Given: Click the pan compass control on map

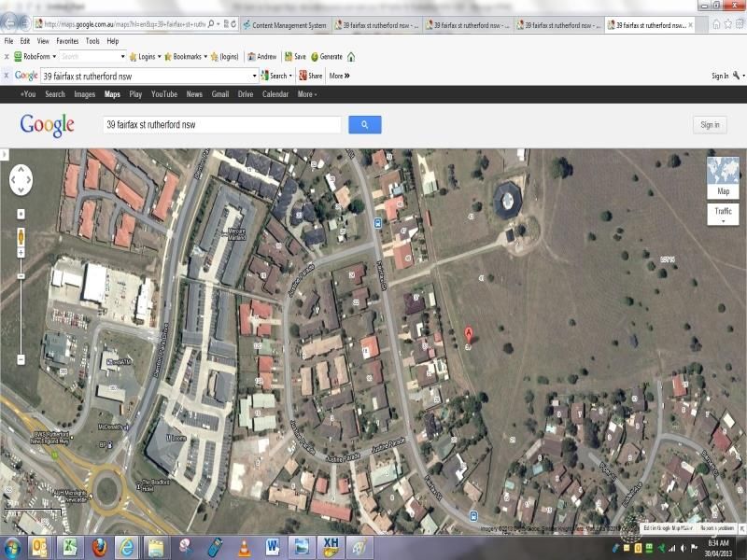Looking at the screenshot, I should tap(21, 179).
